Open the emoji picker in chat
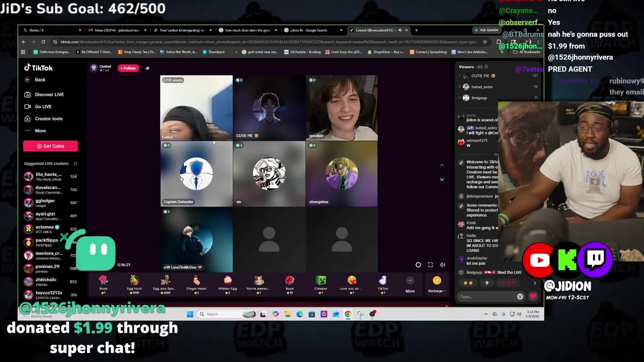Viewport: 644px width, 362px height. click(520, 297)
